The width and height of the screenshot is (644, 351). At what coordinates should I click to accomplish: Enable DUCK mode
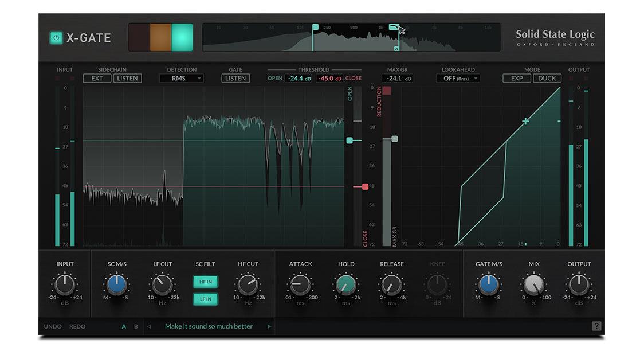(x=547, y=78)
